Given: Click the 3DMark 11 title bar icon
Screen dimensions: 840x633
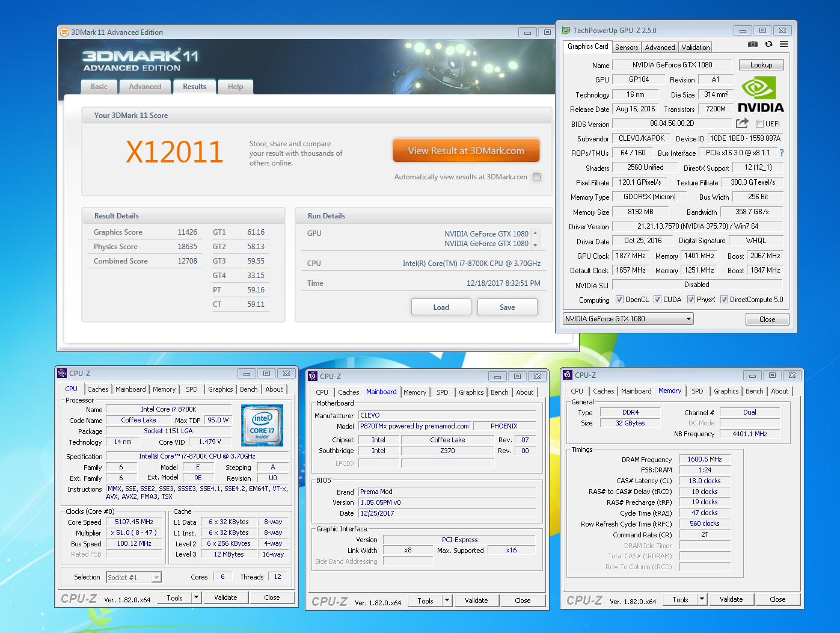Looking at the screenshot, I should 64,32.
